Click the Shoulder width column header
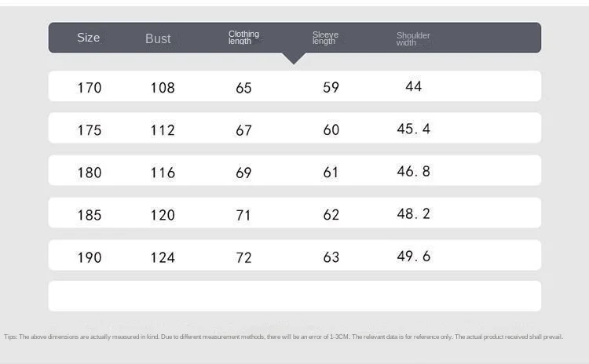589x364 pixels. pos(412,38)
